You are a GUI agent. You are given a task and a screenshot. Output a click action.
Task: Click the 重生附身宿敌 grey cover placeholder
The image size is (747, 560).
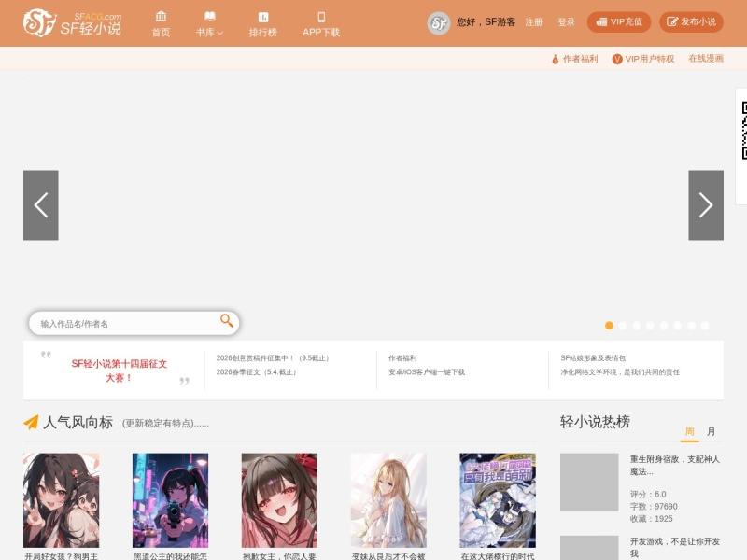pyautogui.click(x=589, y=482)
